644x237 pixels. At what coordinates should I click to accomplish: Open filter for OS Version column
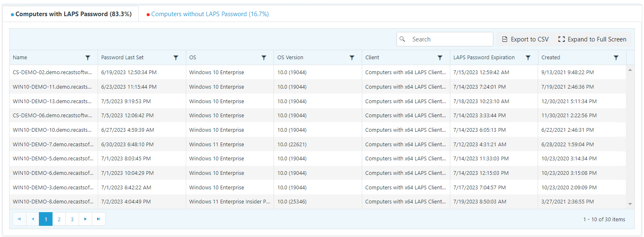pyautogui.click(x=352, y=58)
